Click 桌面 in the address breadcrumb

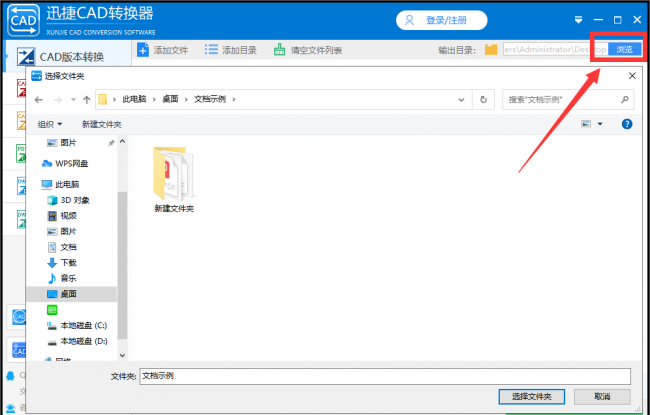tap(170, 100)
